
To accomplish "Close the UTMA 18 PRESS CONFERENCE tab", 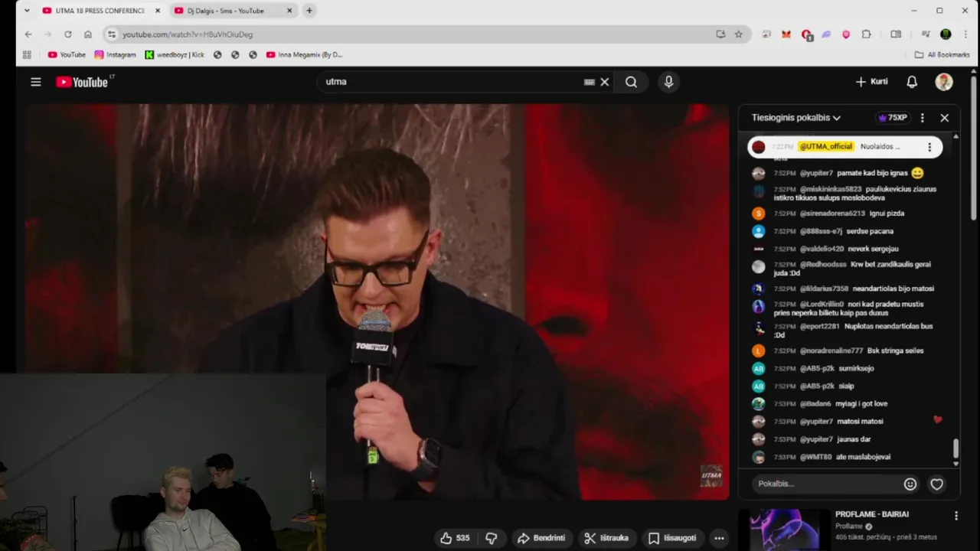I will 158,11.
